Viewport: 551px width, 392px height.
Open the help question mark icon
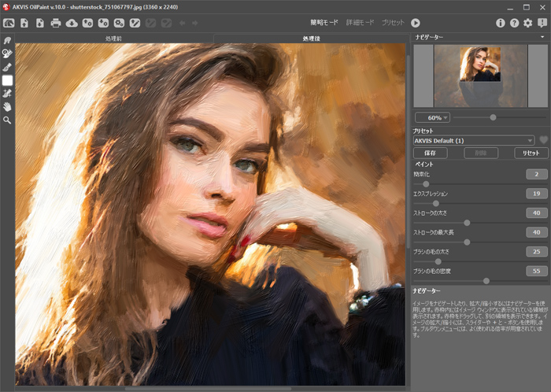pyautogui.click(x=515, y=23)
